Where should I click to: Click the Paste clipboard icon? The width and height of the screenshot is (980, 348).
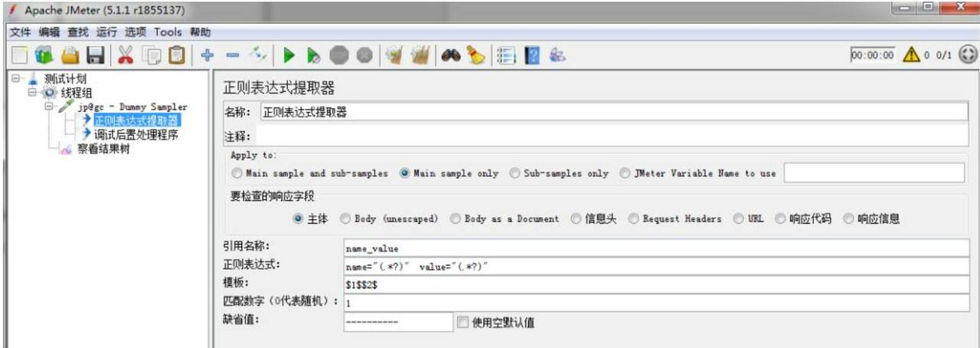pyautogui.click(x=178, y=55)
